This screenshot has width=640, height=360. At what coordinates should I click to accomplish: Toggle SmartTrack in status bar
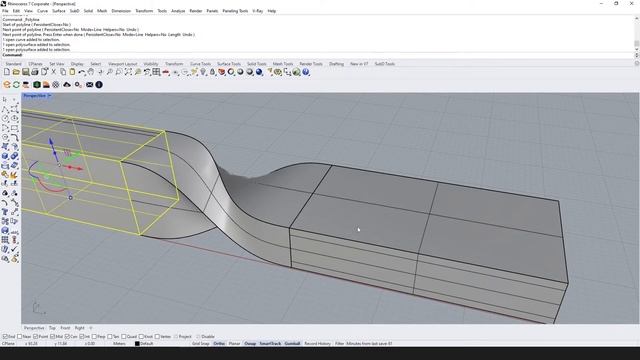pyautogui.click(x=270, y=344)
